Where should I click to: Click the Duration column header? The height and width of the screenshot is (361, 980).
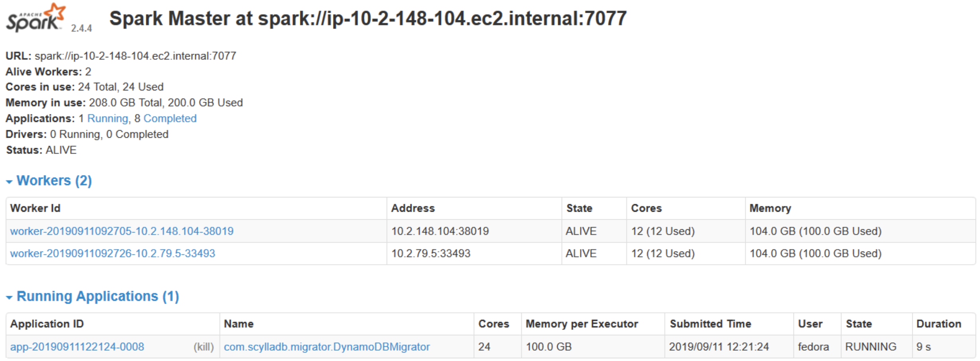[939, 324]
